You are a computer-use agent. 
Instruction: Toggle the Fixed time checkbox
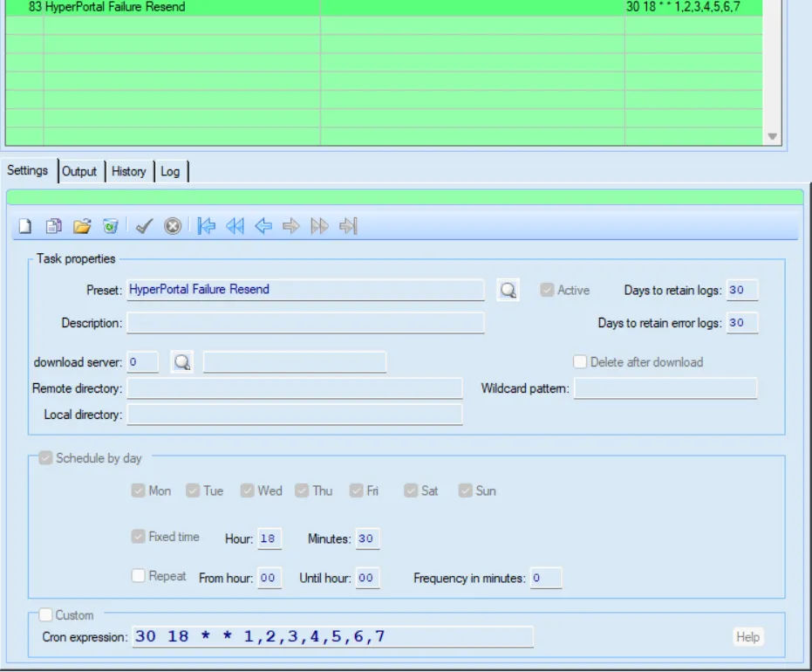tap(138, 536)
